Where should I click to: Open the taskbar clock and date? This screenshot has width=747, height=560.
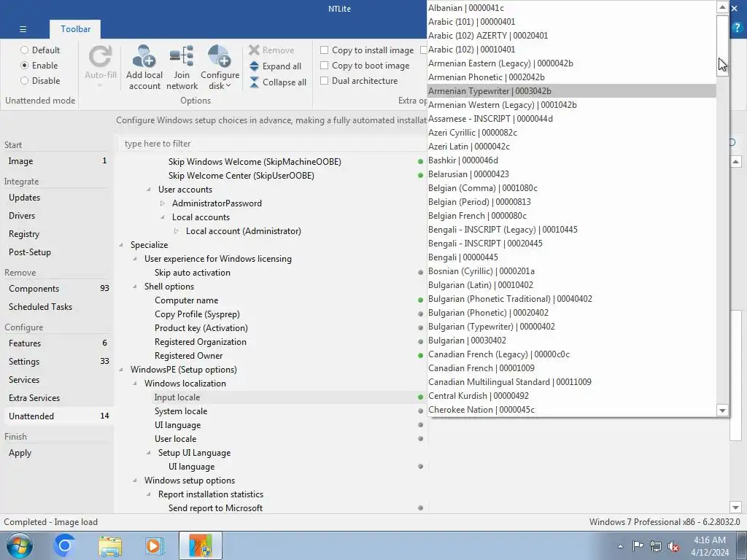pos(709,546)
